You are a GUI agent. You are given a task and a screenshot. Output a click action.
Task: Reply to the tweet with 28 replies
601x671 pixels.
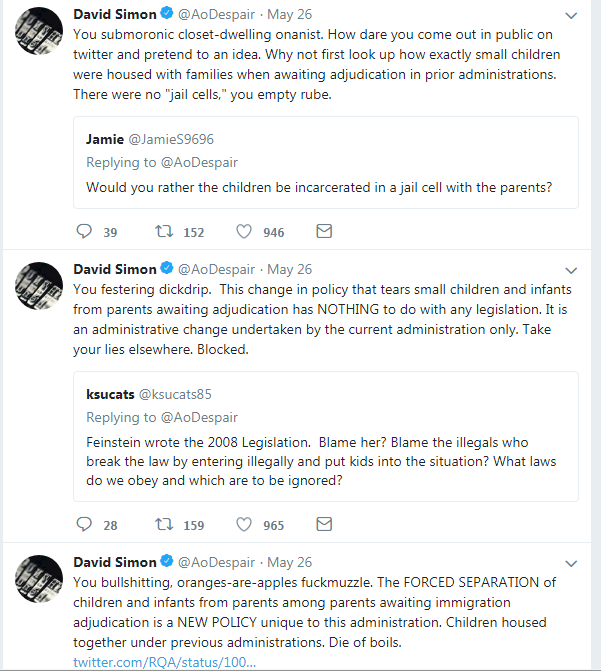point(84,524)
